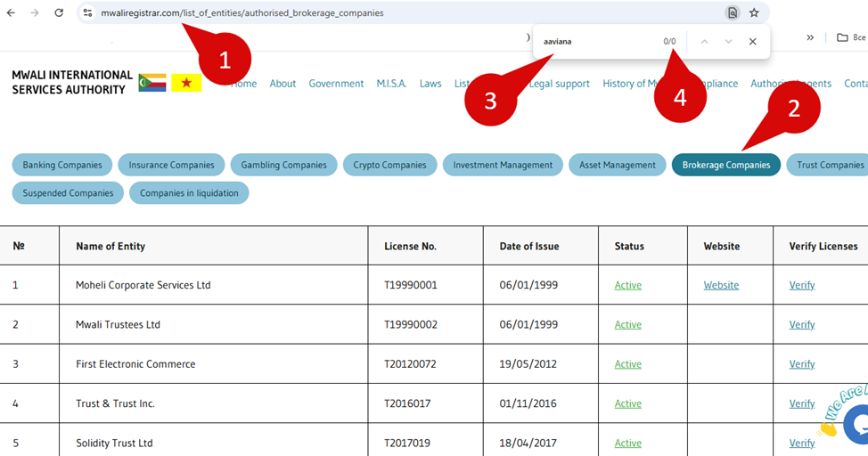The height and width of the screenshot is (456, 868).
Task: Select the Banking Companies tab
Action: 62,165
